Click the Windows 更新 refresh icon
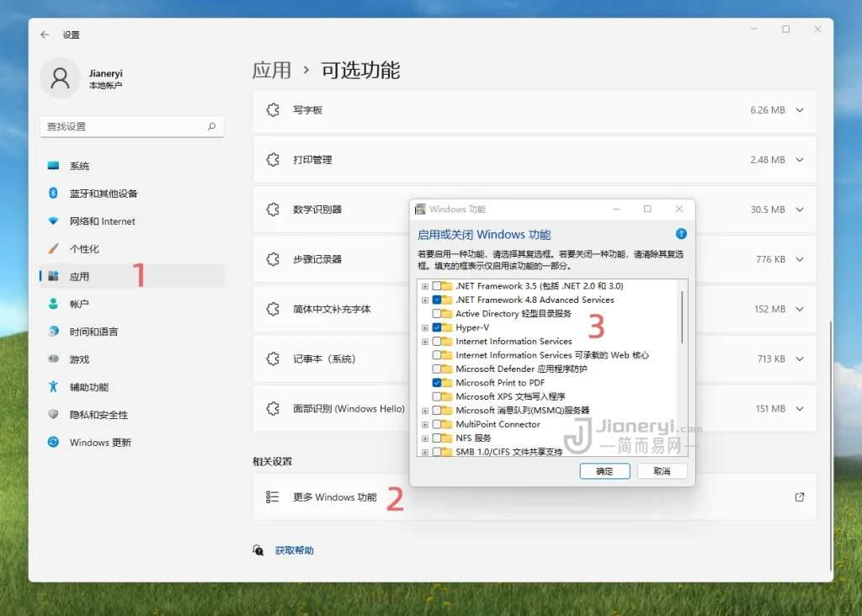Viewport: 862px width, 616px height. [53, 442]
